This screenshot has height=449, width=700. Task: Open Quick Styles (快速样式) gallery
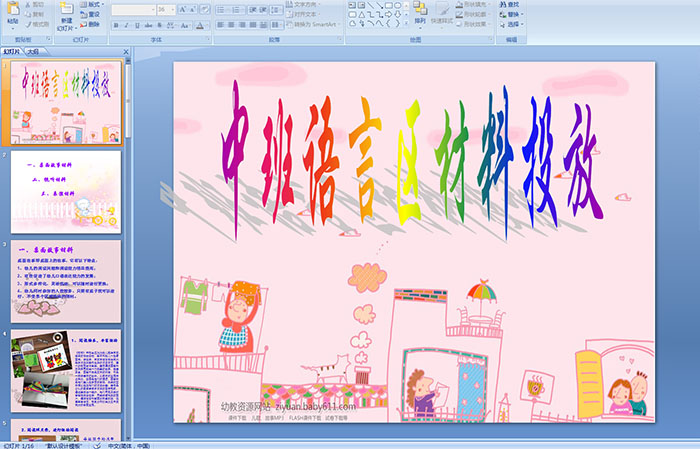[x=442, y=13]
